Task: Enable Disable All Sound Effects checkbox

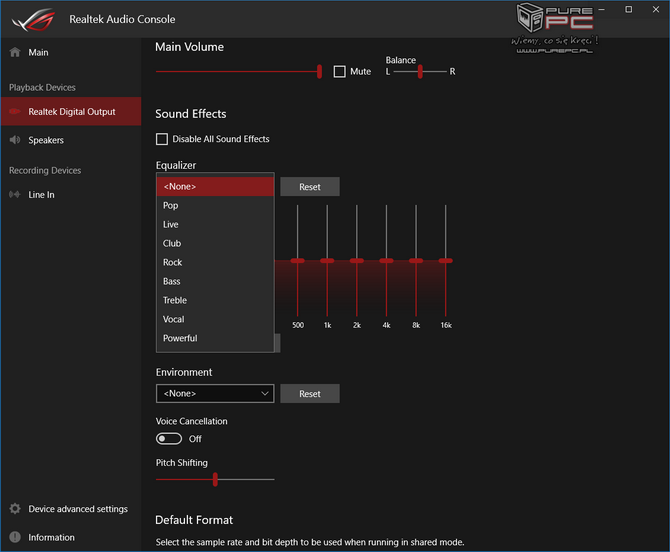Action: click(x=162, y=139)
